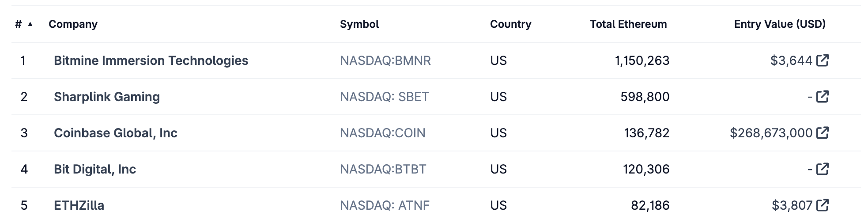Select the 1,150,263 Ethereum holdings cell
The image size is (868, 219).
[x=642, y=60]
